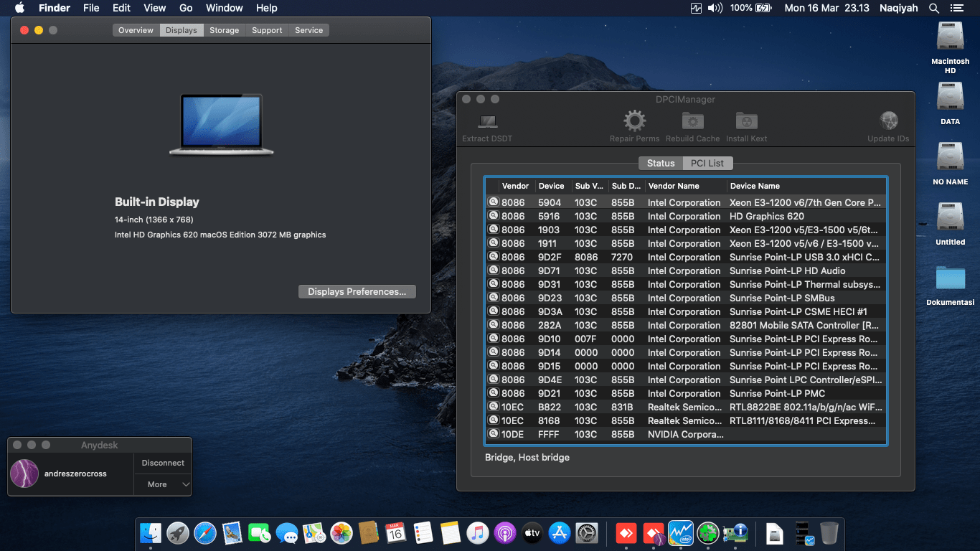
Task: Click Disconnect in the Anydesk window
Action: [163, 463]
